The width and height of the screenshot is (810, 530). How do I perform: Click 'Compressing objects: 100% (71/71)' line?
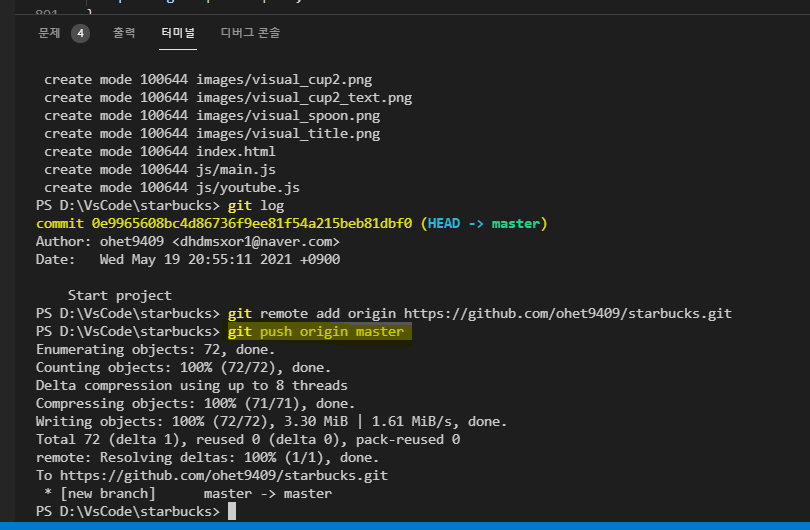195,403
